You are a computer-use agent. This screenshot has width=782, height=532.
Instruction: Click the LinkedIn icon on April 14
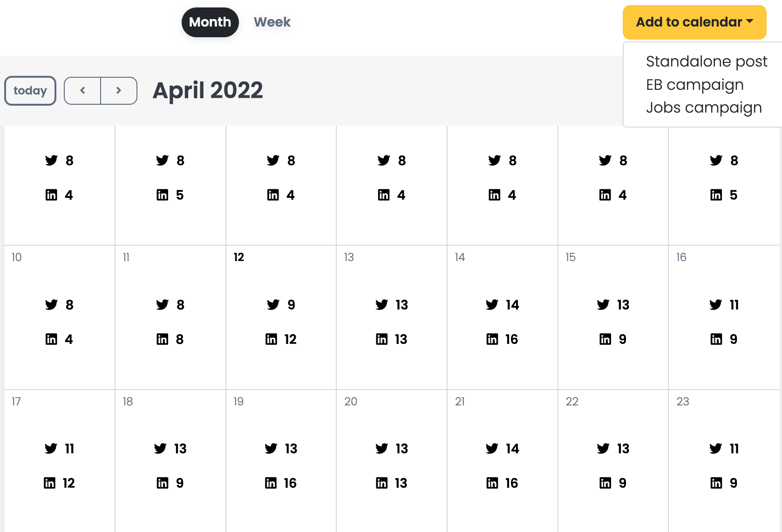pyautogui.click(x=492, y=339)
